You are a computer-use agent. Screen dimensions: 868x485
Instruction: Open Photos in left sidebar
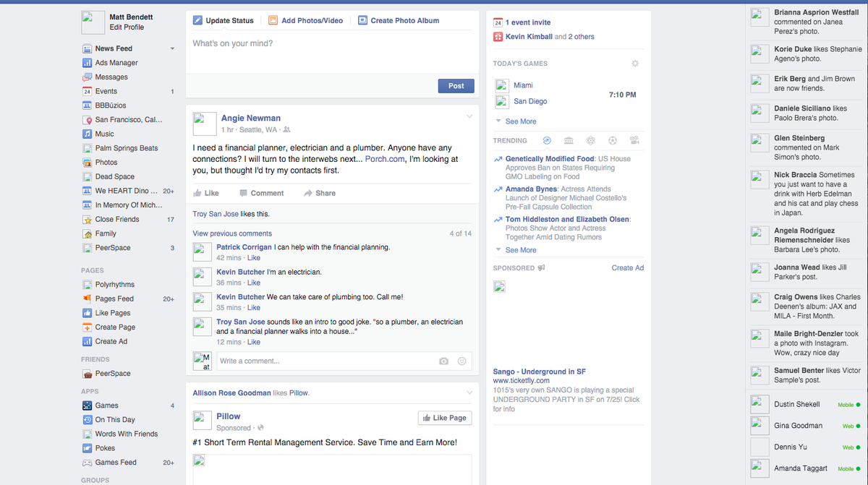point(106,162)
